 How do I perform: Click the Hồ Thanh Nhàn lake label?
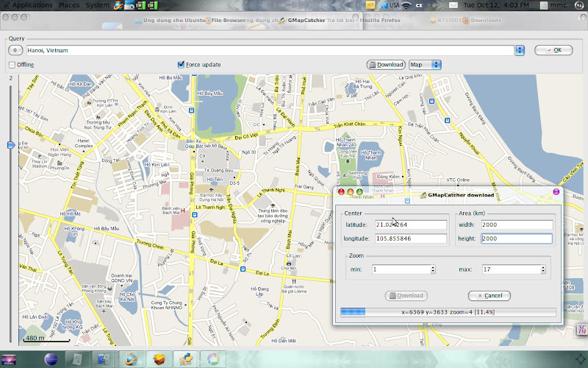(371, 155)
